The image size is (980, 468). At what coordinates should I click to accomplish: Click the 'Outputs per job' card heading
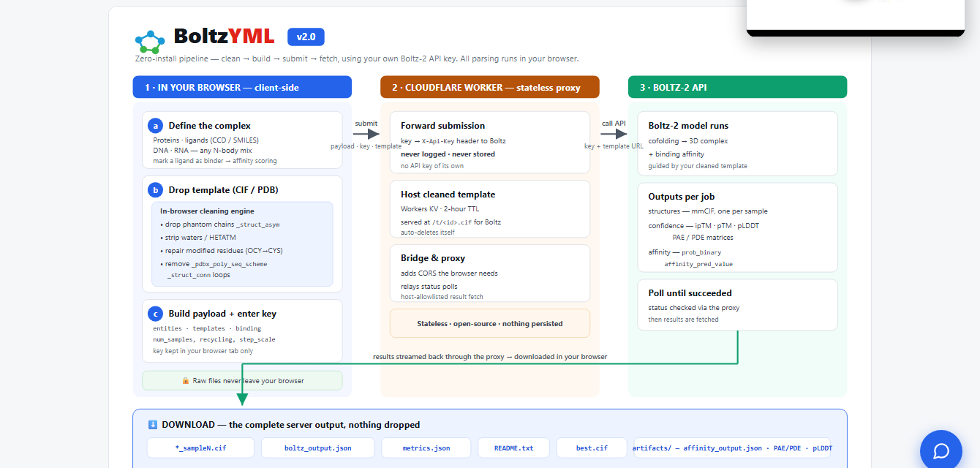[x=681, y=196]
